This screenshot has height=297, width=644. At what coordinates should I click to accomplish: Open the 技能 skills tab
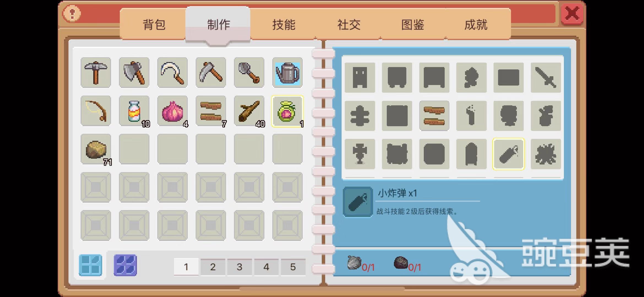point(284,24)
